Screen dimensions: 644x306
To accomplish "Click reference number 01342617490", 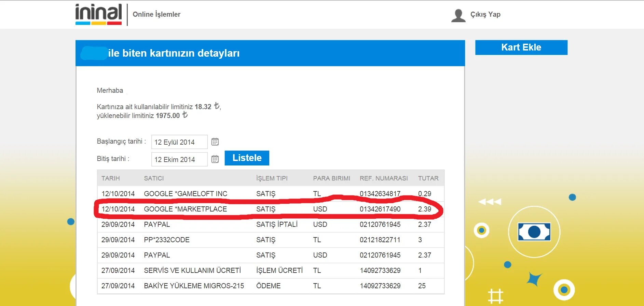I will [380, 209].
